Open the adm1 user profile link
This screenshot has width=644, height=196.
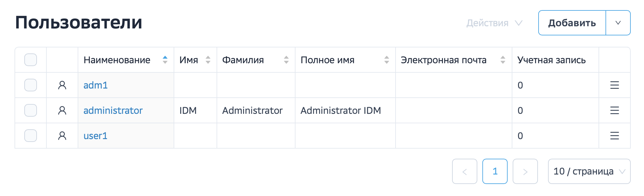coord(95,85)
